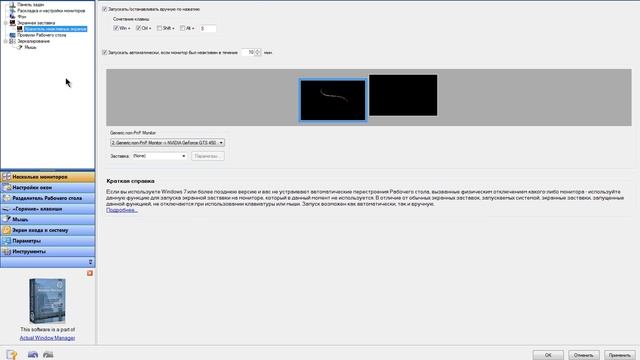The image size is (640, 360).
Task: Select the Фон tree item
Action: [22, 17]
